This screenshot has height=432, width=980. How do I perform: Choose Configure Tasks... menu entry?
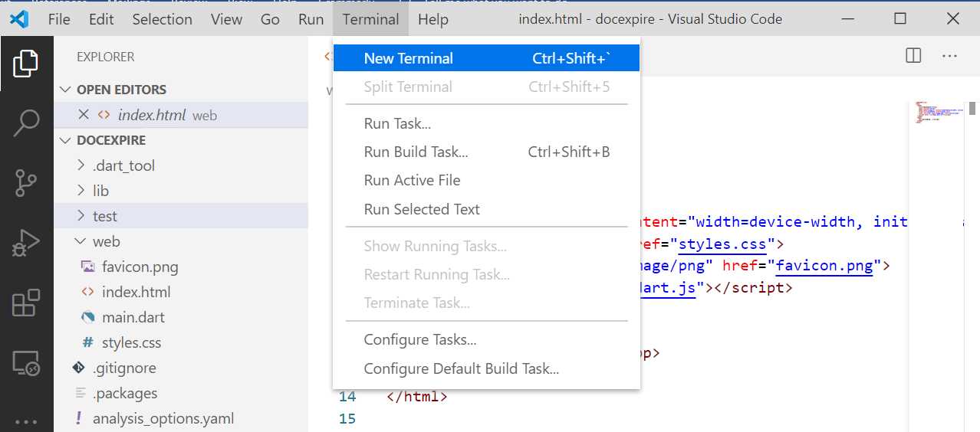click(x=486, y=339)
